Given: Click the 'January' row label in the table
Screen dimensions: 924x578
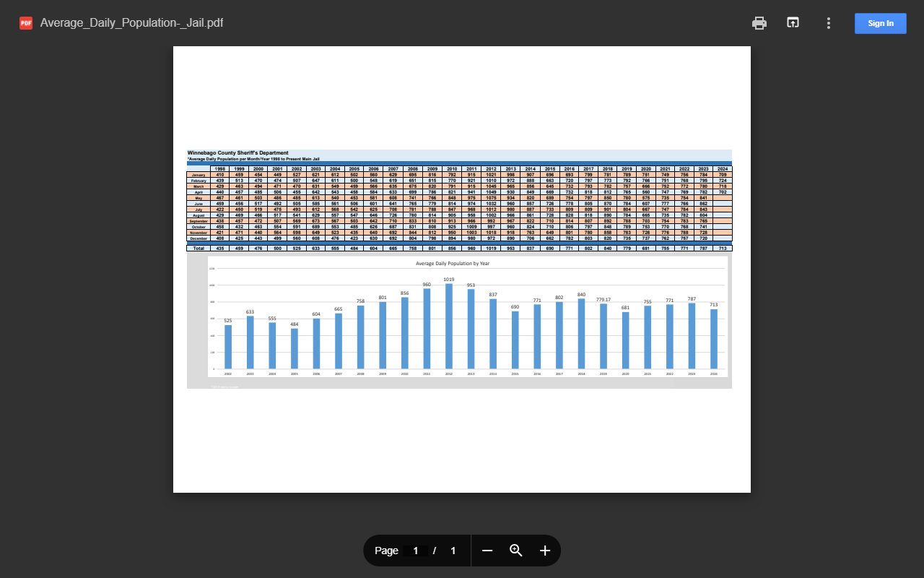Looking at the screenshot, I should coord(199,175).
